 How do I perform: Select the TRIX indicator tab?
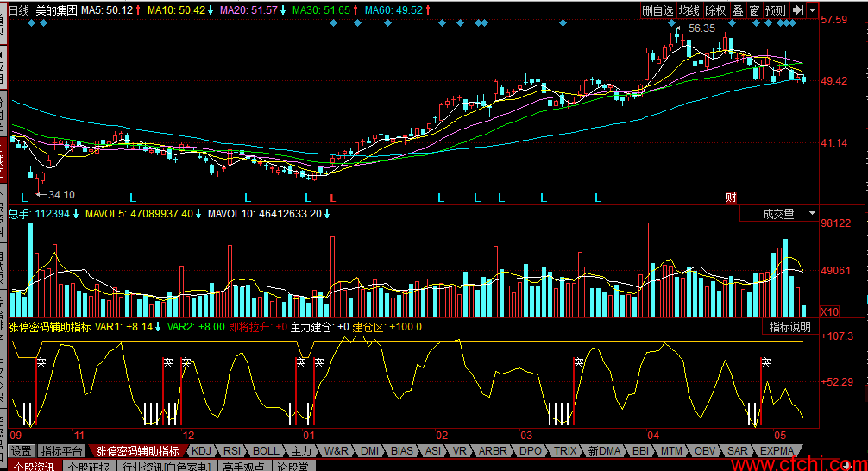tap(565, 451)
